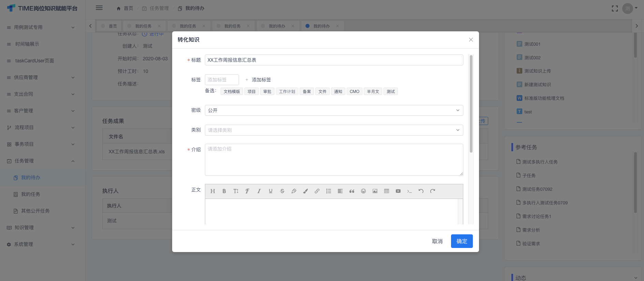The image size is (644, 281).
Task: Select 测试 candidate tag
Action: 391,92
